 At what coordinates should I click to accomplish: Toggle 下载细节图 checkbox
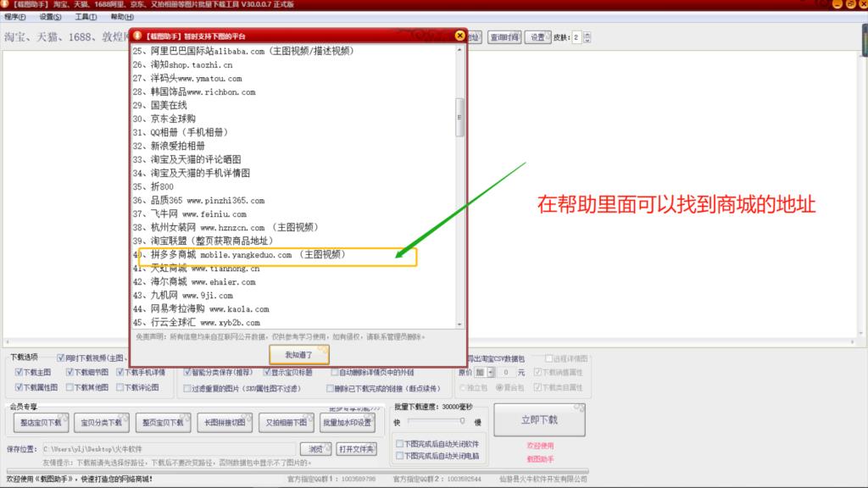coord(70,373)
